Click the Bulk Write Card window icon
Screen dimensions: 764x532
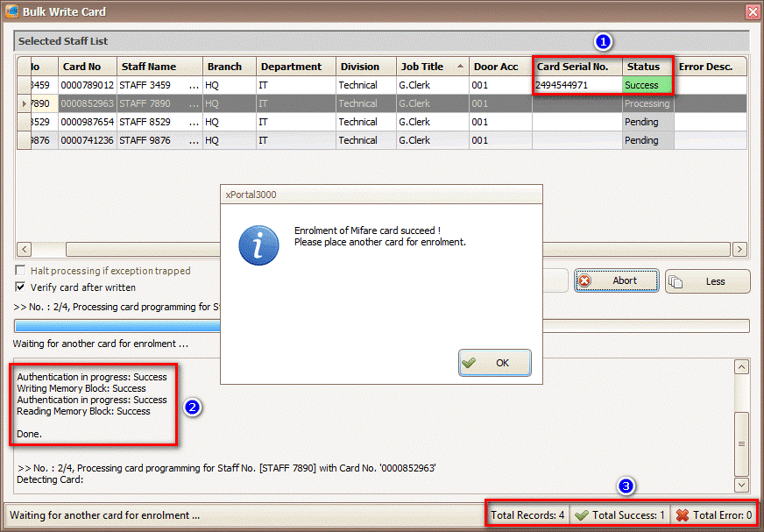[x=11, y=11]
